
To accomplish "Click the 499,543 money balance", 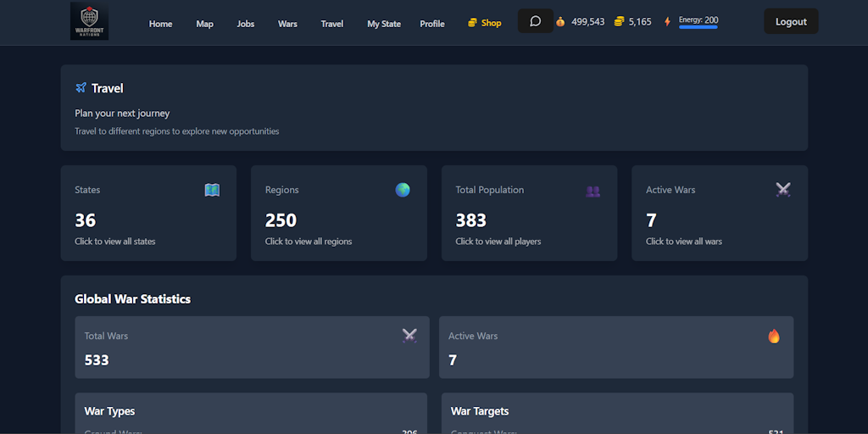I will click(588, 22).
